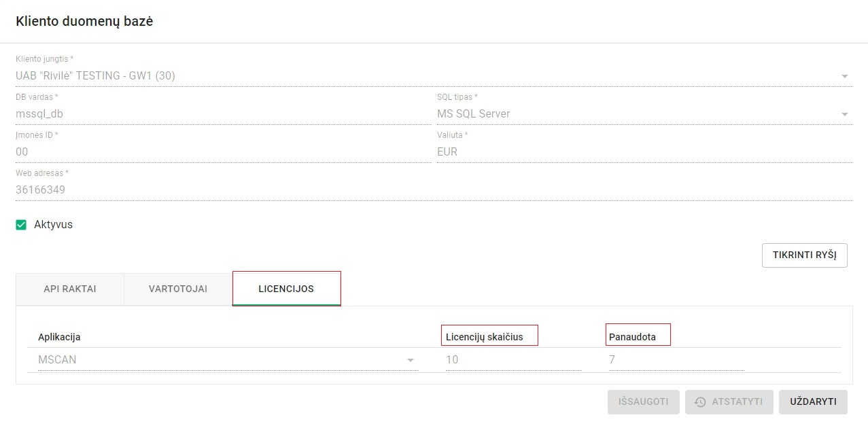The height and width of the screenshot is (430, 868).
Task: Focus the Įmonės ID input field
Action: pyautogui.click(x=223, y=152)
